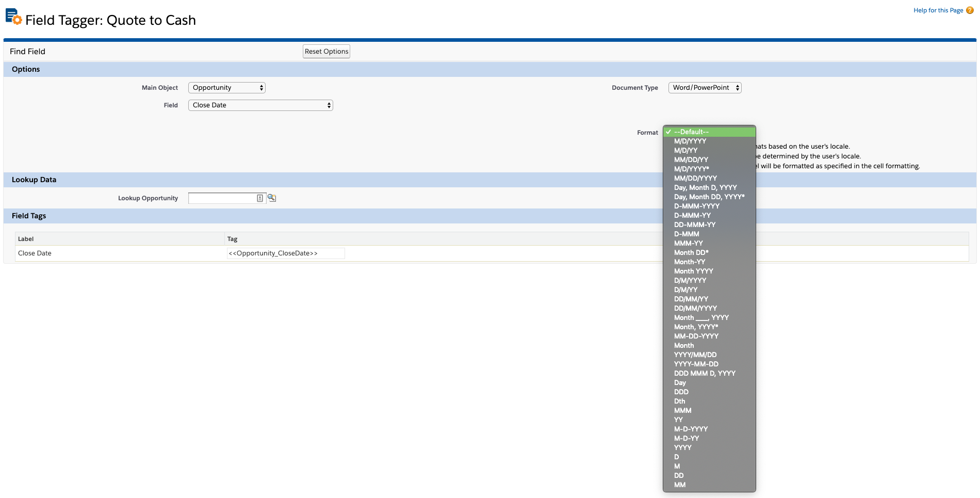This screenshot has height=498, width=980.
Task: Select Month, YYYY* format
Action: 709,327
